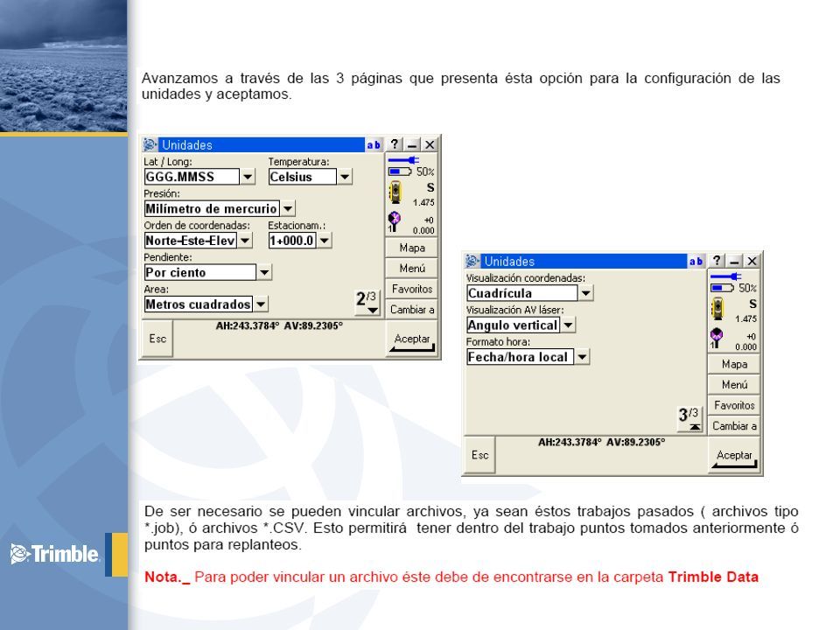Click Cambiar a in left window

tap(412, 310)
